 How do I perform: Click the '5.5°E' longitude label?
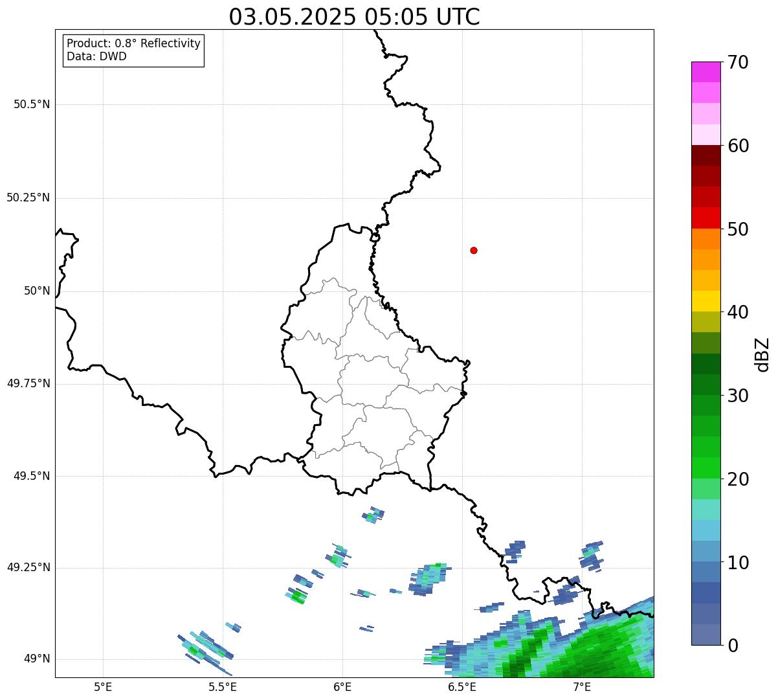223,686
